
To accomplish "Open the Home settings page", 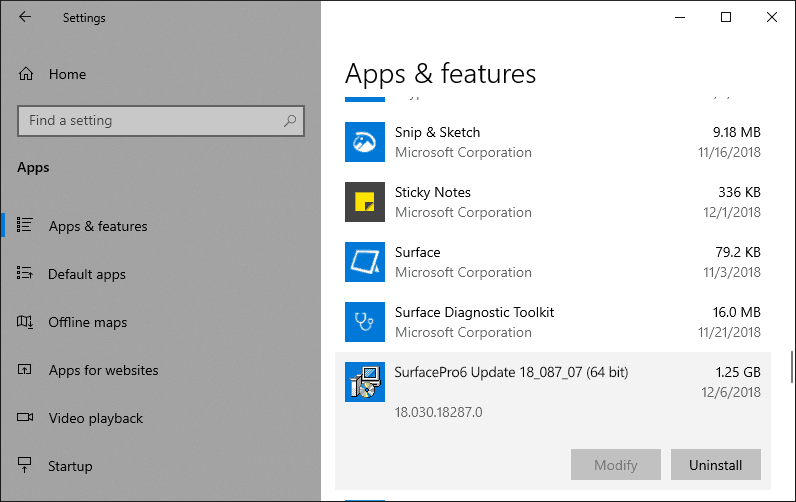I will pos(160,74).
